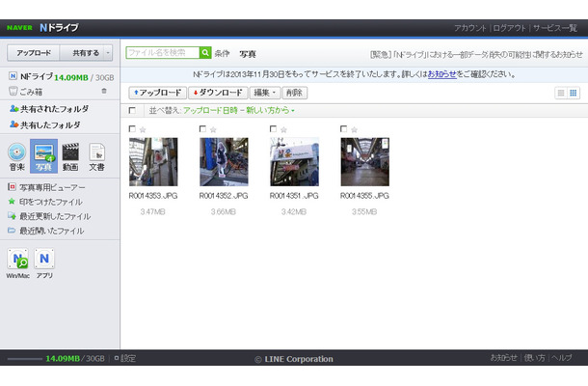Click the ログアウト link

510,28
